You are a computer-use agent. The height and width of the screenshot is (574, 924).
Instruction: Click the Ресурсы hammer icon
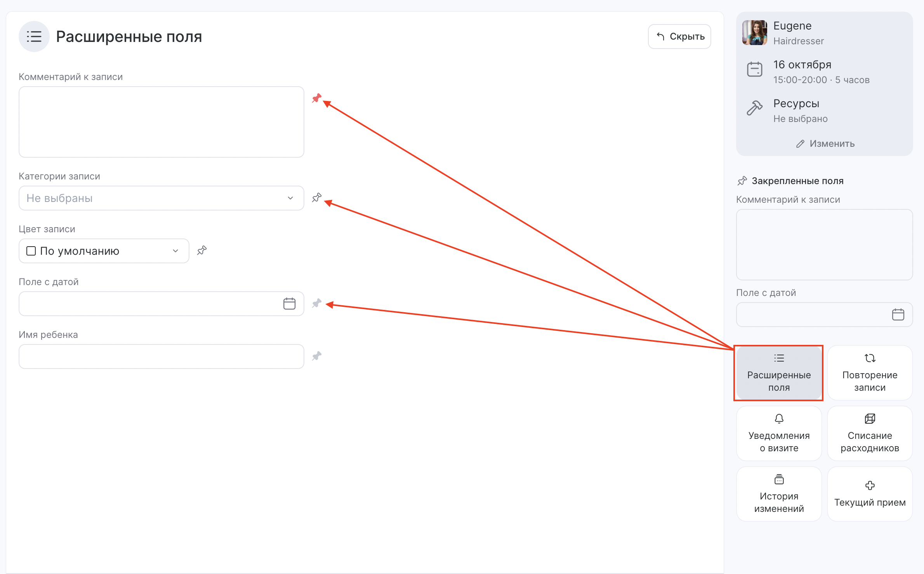click(x=754, y=108)
